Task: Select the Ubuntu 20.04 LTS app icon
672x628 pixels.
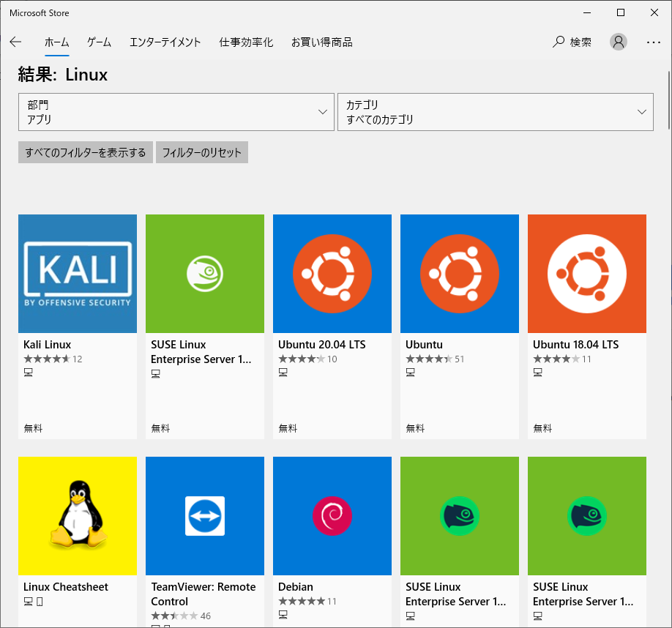Action: (332, 274)
